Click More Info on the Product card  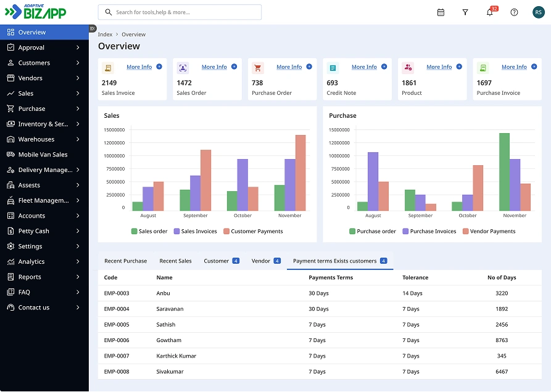click(439, 67)
